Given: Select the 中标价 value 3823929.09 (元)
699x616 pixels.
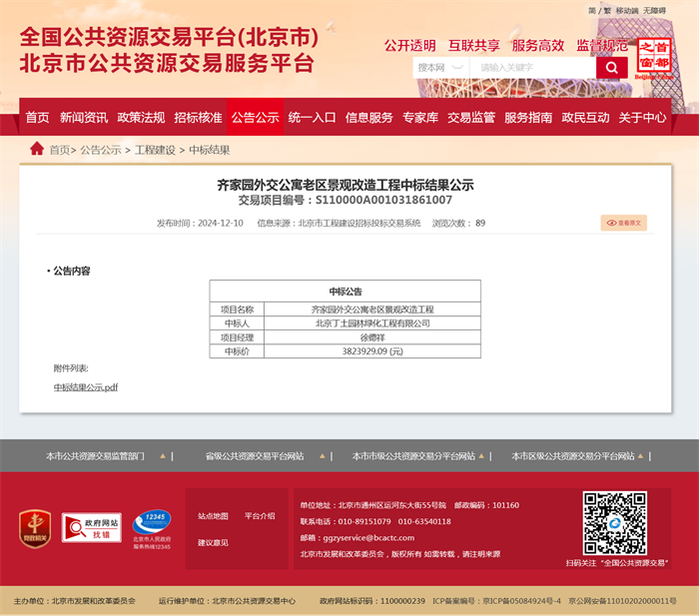Looking at the screenshot, I should [x=372, y=351].
